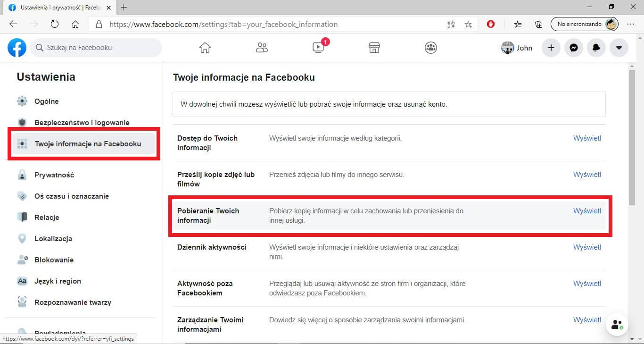The width and height of the screenshot is (644, 344).
Task: Click the Dostęp do Twoich informacji title
Action: pyautogui.click(x=207, y=143)
